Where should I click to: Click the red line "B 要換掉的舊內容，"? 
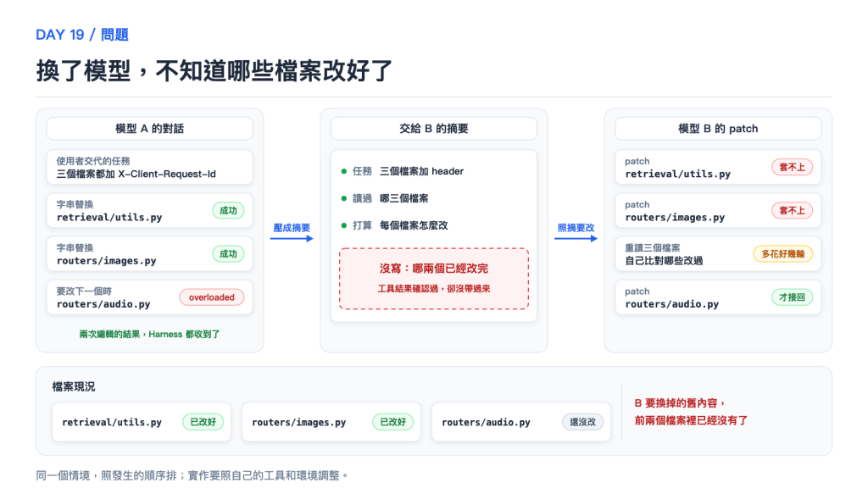point(680,402)
